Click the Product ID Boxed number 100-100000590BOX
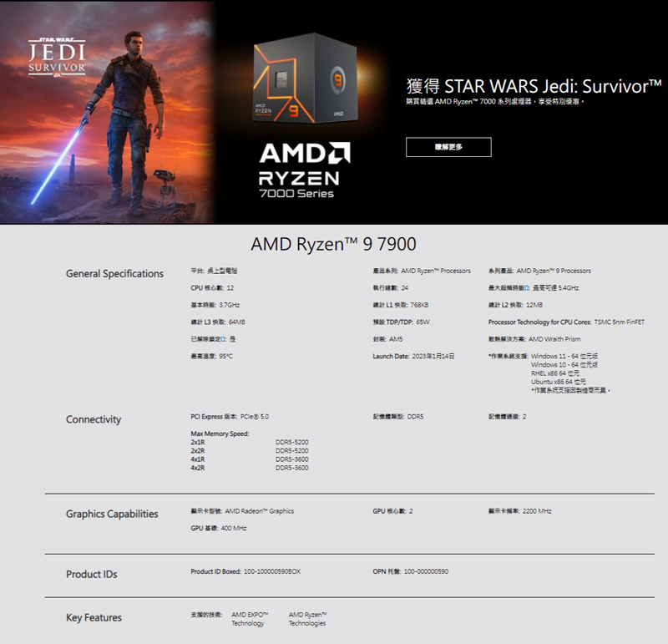This screenshot has width=668, height=644. coord(271,571)
